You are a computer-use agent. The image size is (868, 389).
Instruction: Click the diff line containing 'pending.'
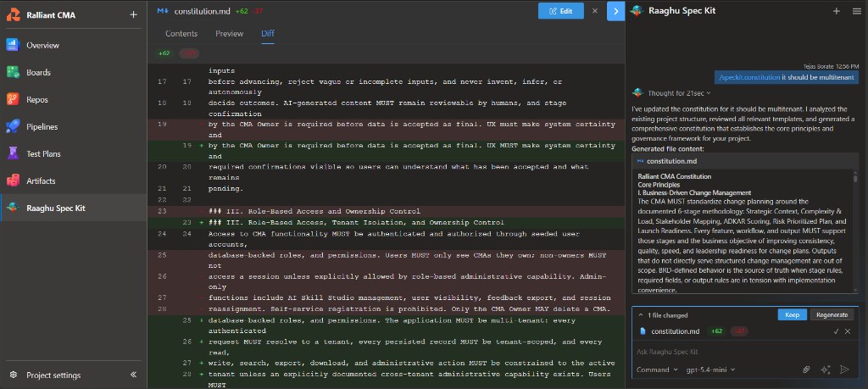point(225,188)
